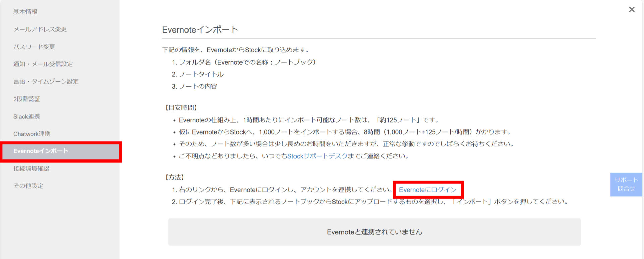Image resolution: width=644 pixels, height=259 pixels.
Task: Click the Evernoteにログイン link
Action: click(428, 190)
